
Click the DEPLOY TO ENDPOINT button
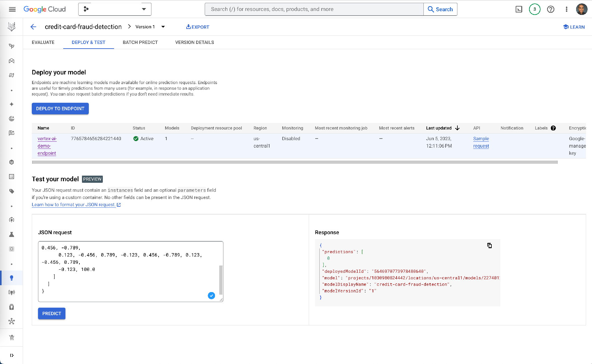(x=60, y=108)
